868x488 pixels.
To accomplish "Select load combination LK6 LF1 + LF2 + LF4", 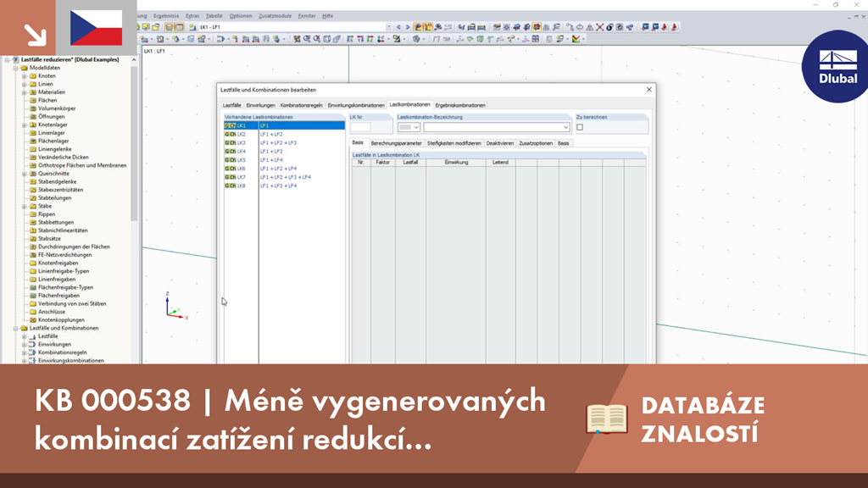I will tap(284, 169).
